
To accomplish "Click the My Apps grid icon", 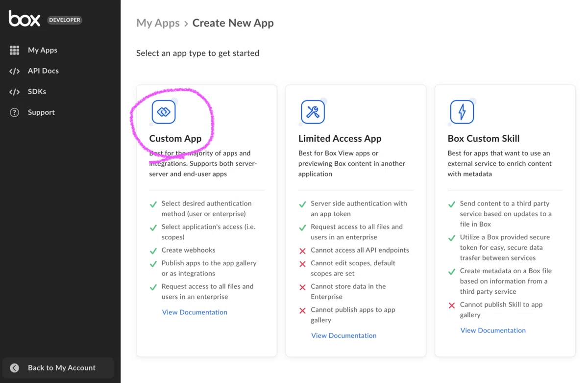I will pos(14,50).
